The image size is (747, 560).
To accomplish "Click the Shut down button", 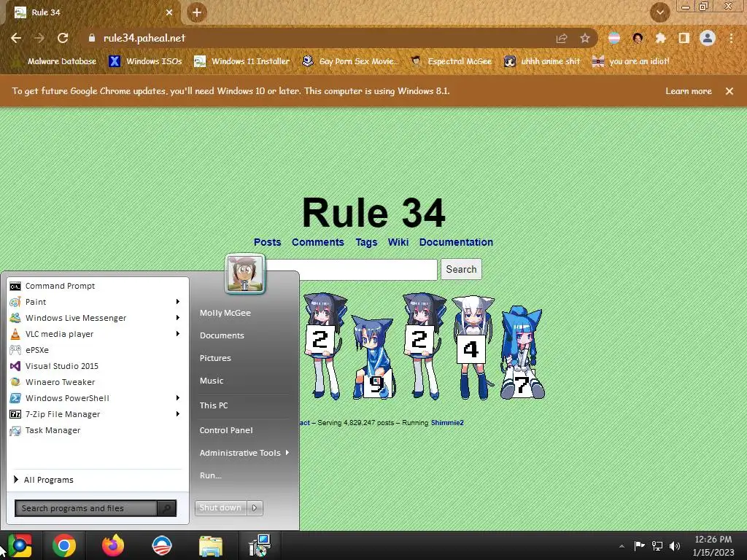I will pyautogui.click(x=220, y=507).
